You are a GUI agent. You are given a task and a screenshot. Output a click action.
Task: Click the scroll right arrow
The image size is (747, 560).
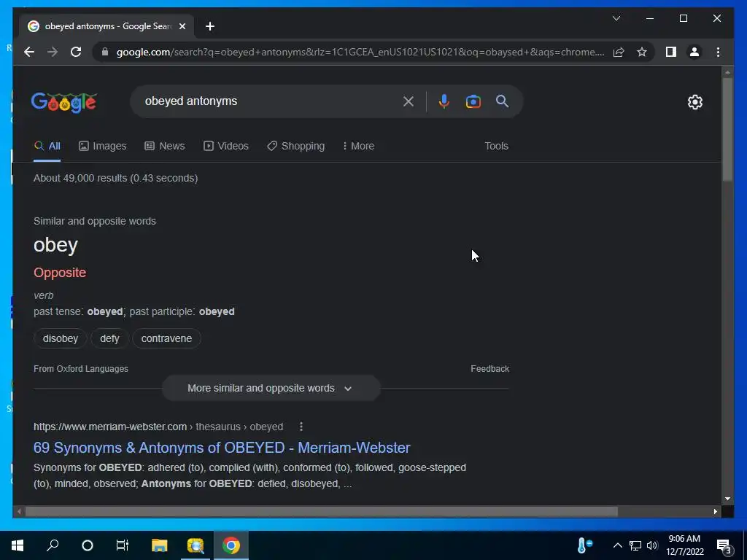(x=715, y=511)
